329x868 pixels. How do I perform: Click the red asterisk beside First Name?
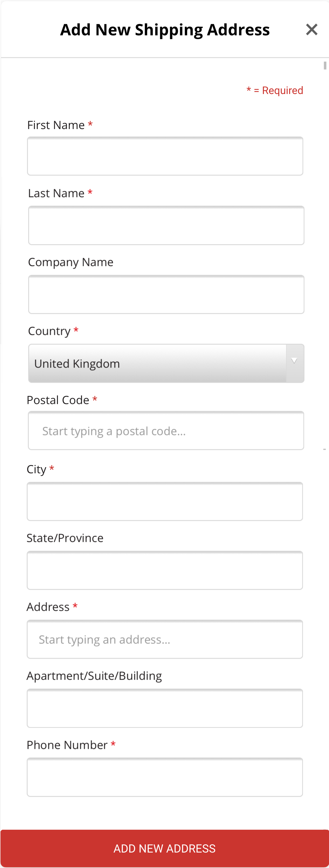[90, 124]
